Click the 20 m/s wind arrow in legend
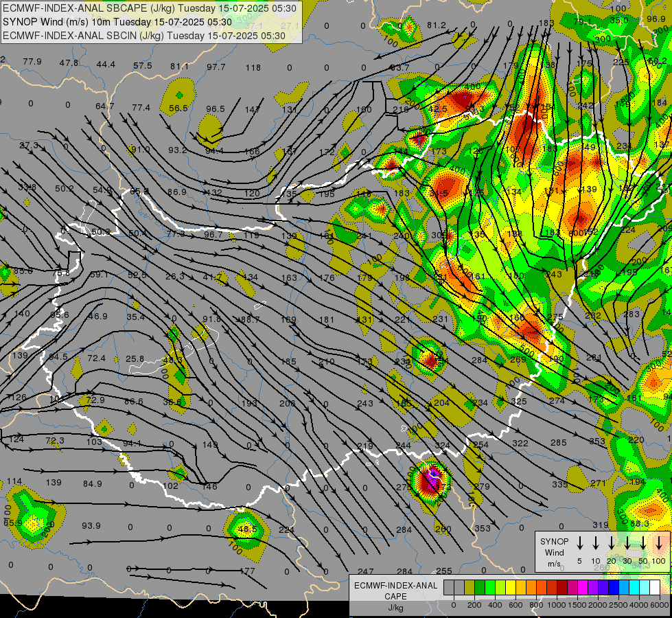This screenshot has width=672, height=618. (611, 543)
